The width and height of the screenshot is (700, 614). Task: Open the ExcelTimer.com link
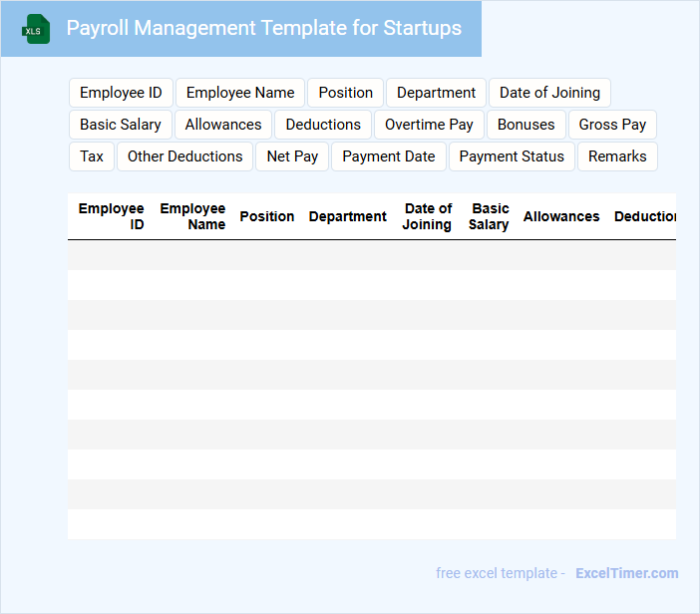(627, 573)
